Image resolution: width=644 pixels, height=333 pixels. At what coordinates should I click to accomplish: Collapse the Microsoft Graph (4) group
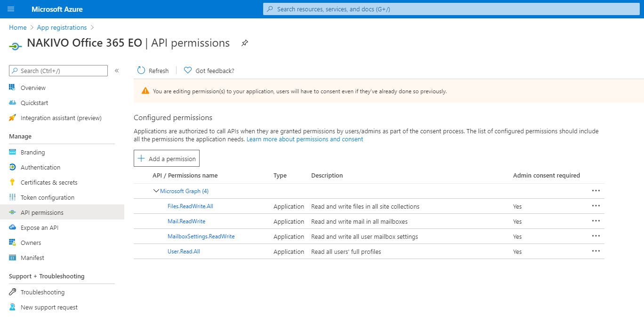(156, 191)
